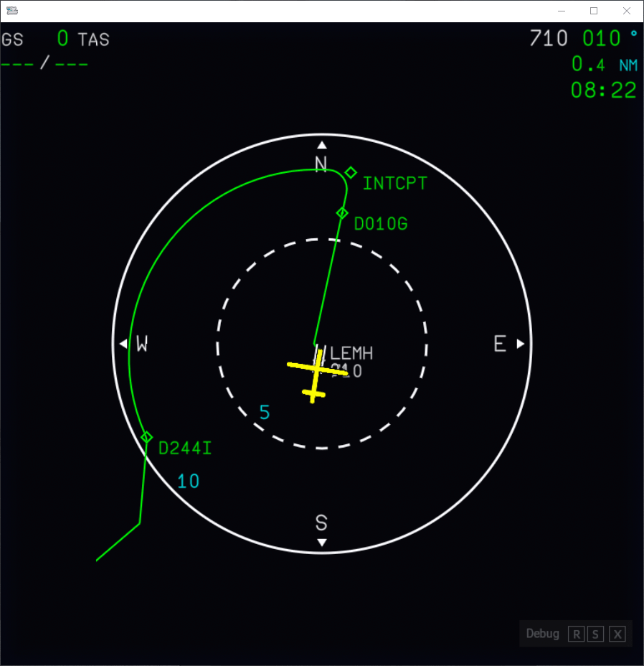Click the cyan 5 range label
This screenshot has width=644, height=666.
[265, 413]
